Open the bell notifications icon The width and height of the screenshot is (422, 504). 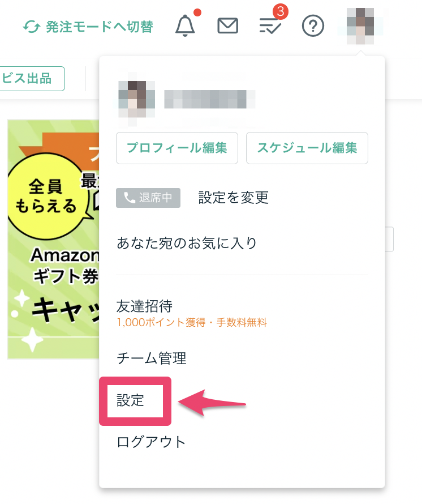(x=185, y=25)
